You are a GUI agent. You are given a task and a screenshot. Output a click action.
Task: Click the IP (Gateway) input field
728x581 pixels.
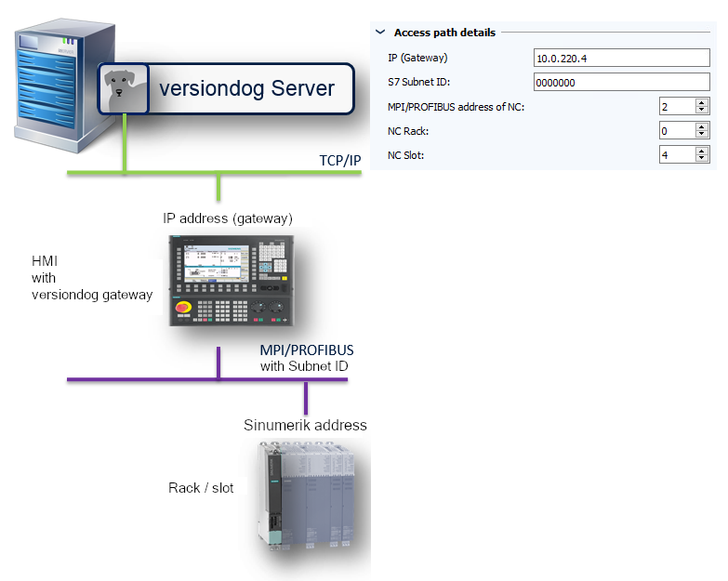tap(621, 58)
